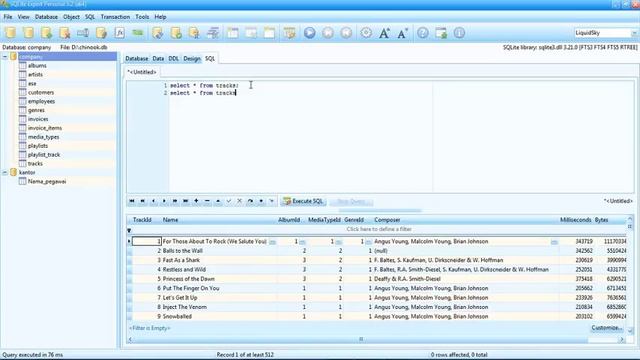This screenshot has height=360, width=640.
Task: Decrease font size with smaller A icon
Action: tap(402, 33)
